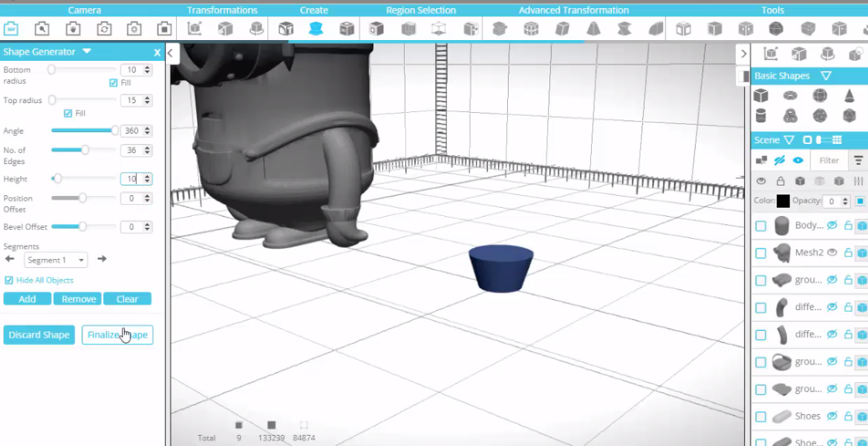
Task: Collapse the left panel with the viewport arrow
Action: (x=171, y=53)
